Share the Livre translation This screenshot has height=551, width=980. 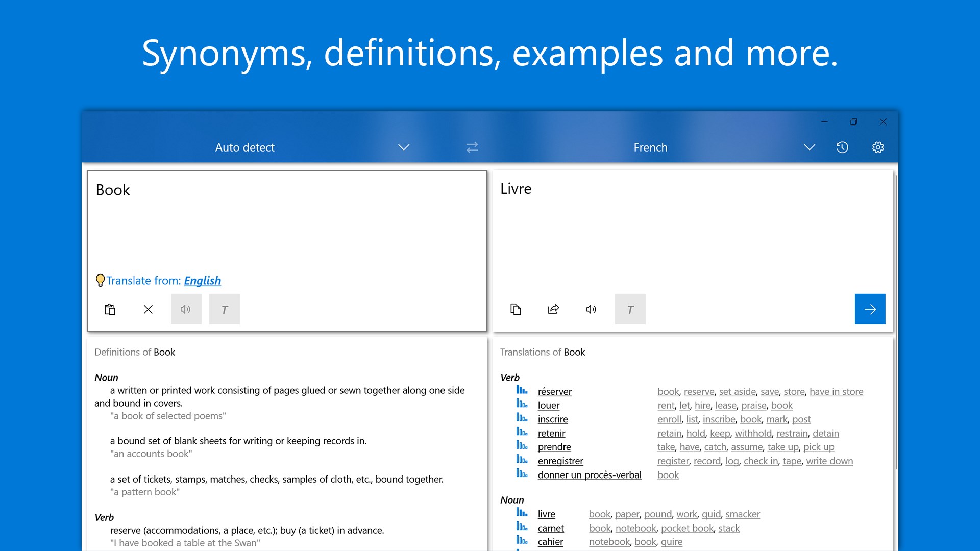click(553, 309)
